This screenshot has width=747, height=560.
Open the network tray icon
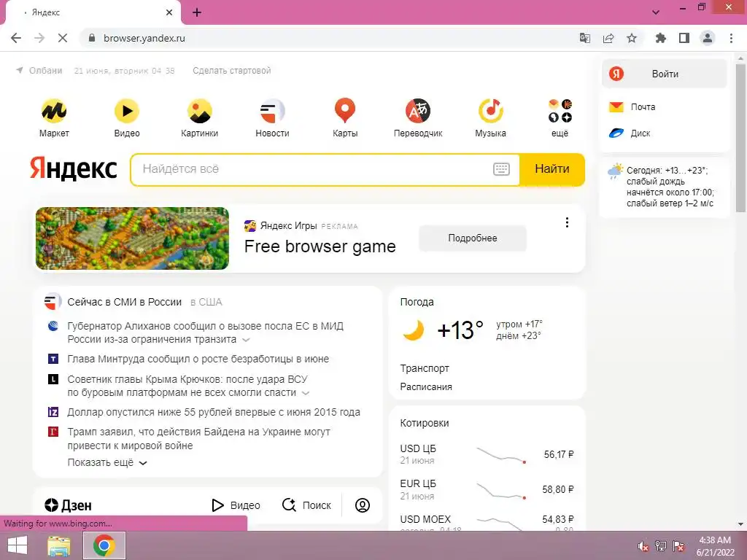pyautogui.click(x=661, y=546)
